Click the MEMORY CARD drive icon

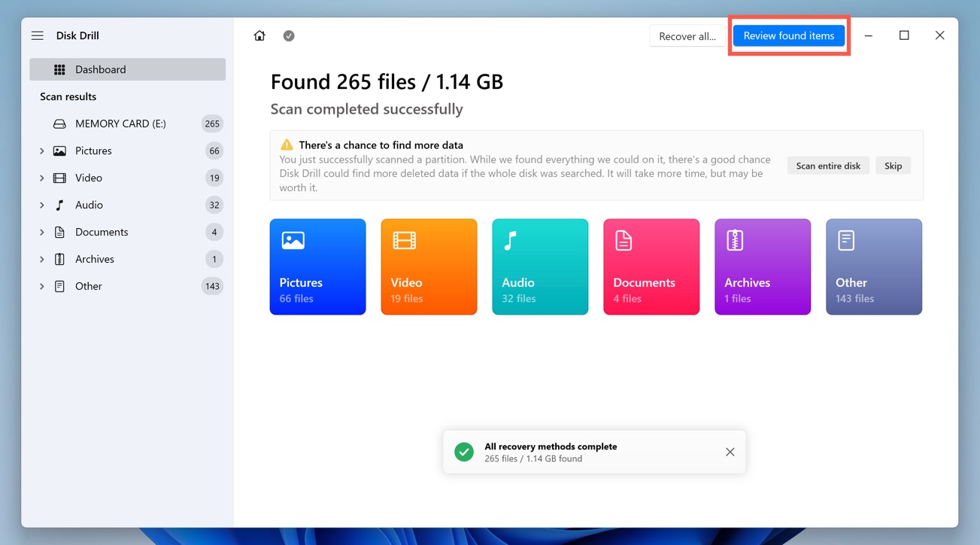click(59, 123)
